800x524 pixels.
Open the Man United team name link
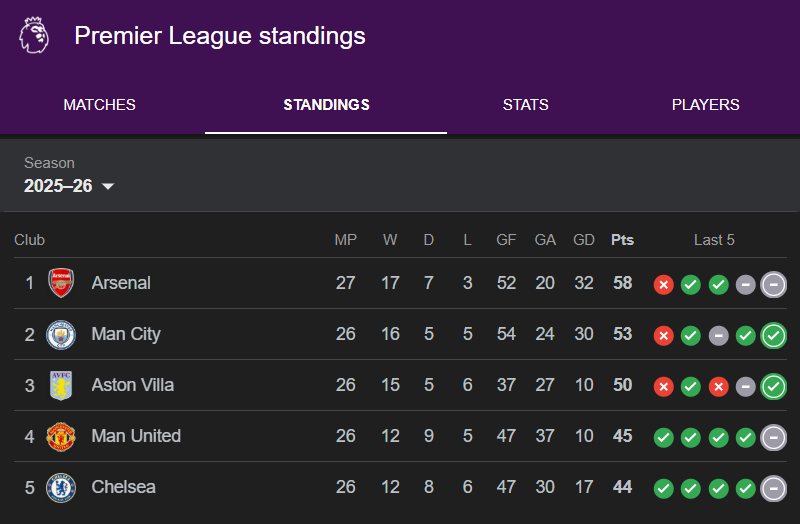[x=136, y=436]
